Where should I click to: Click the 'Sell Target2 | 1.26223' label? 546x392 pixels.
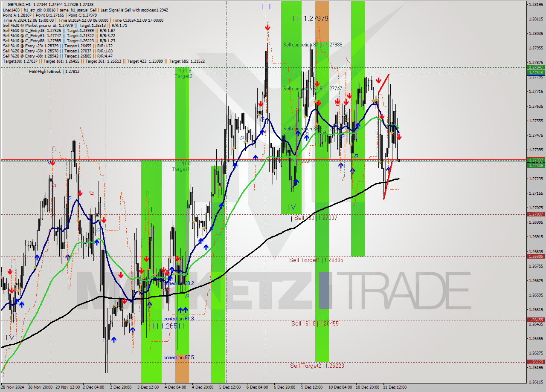tap(317, 366)
